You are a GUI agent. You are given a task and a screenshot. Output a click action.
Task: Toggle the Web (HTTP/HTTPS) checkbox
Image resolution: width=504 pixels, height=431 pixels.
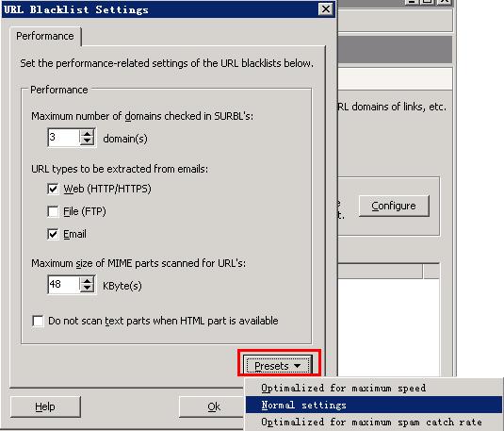(x=53, y=189)
